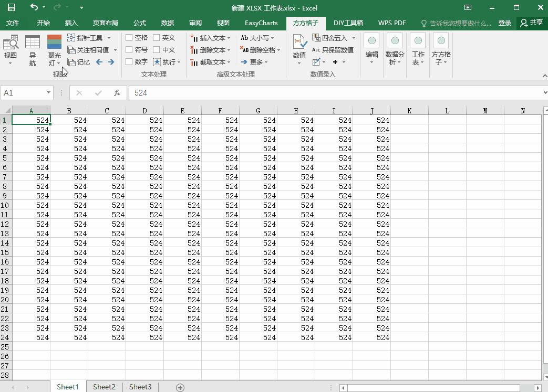Add a new sheet with plus icon
Viewport: 548px width, 392px height.
pyautogui.click(x=180, y=387)
